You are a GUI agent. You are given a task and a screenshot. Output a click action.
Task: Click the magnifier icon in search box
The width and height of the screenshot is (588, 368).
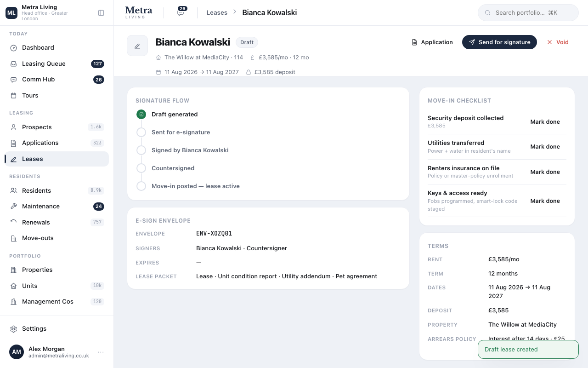[488, 13]
